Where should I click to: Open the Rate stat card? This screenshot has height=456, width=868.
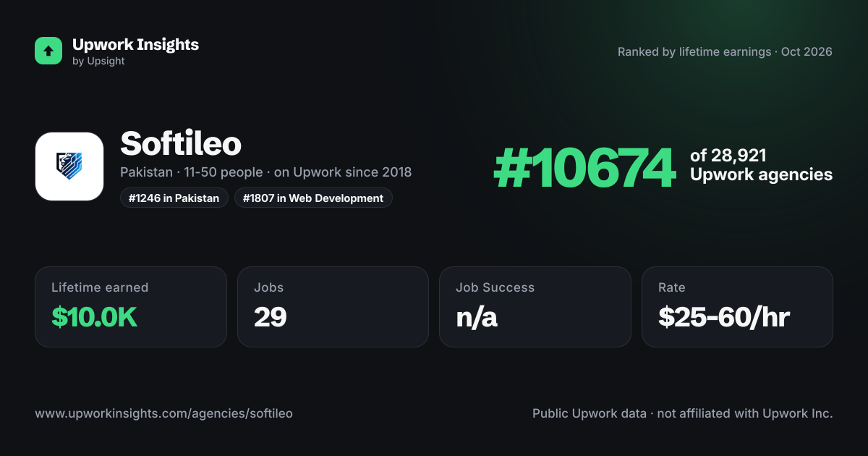pos(737,307)
